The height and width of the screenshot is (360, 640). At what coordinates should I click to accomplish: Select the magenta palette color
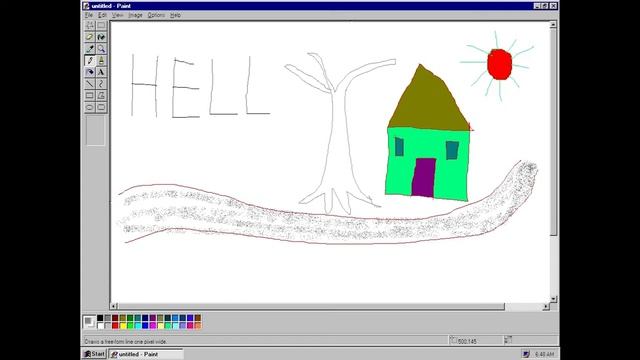click(153, 326)
